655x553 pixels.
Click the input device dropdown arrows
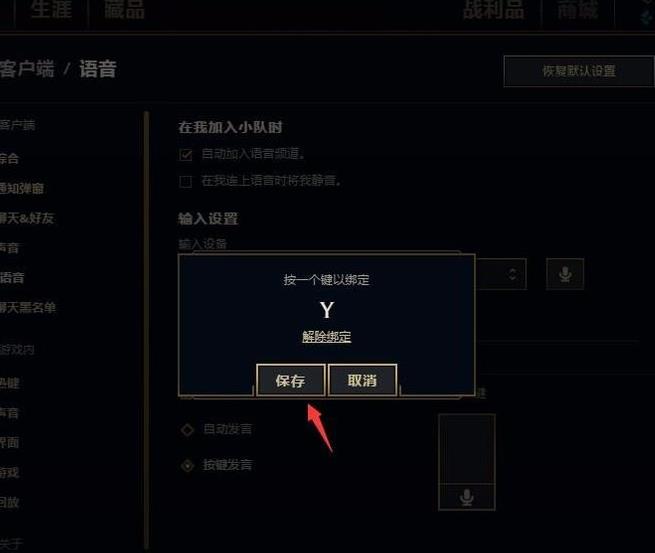click(x=513, y=274)
